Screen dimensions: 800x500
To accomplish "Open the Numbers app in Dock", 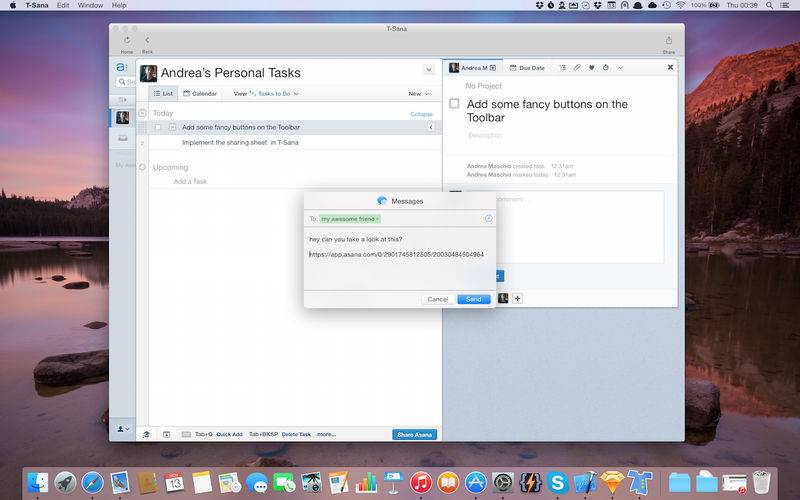I will click(x=366, y=482).
